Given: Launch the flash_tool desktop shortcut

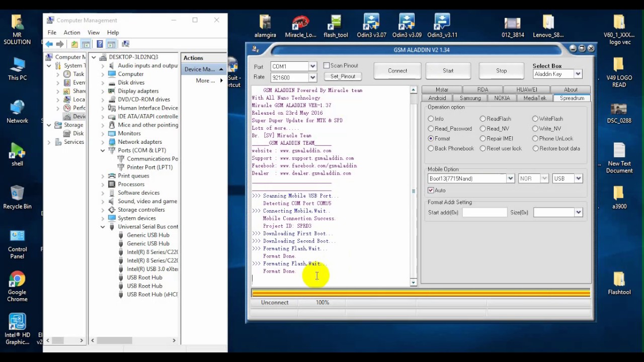Looking at the screenshot, I should pyautogui.click(x=336, y=26).
